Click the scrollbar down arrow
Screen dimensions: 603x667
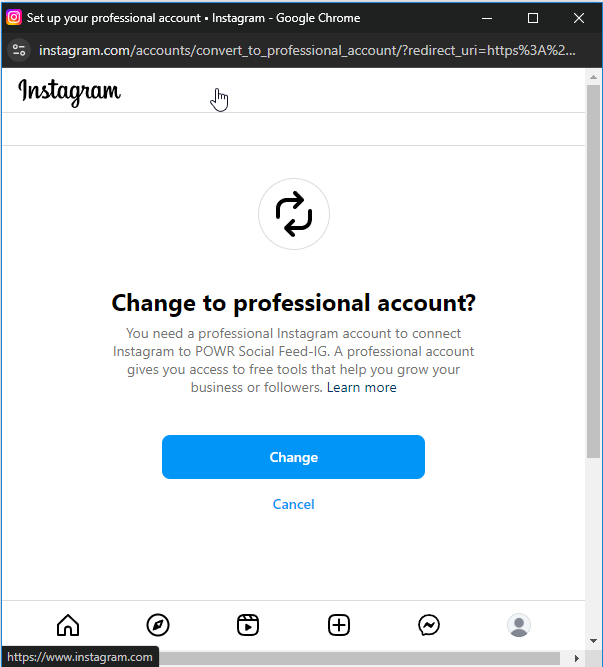593,641
